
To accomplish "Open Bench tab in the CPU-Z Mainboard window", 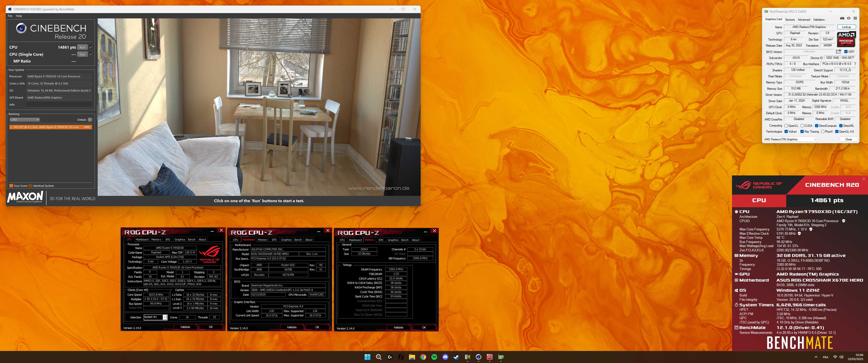I will (298, 240).
